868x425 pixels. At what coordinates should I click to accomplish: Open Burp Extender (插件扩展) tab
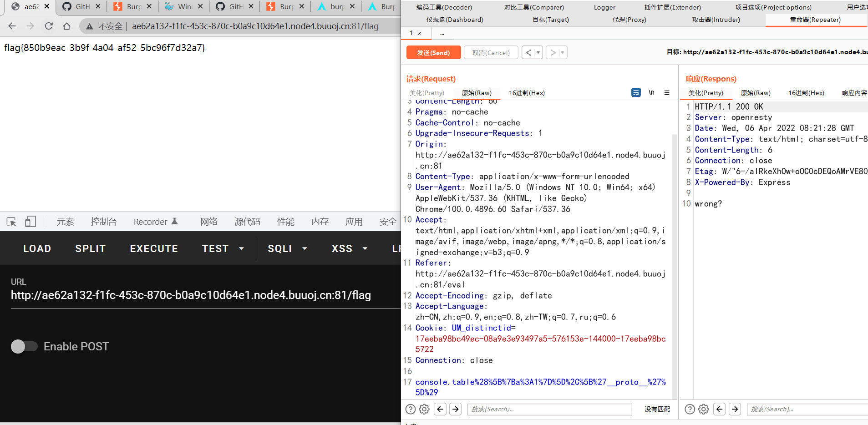(672, 7)
